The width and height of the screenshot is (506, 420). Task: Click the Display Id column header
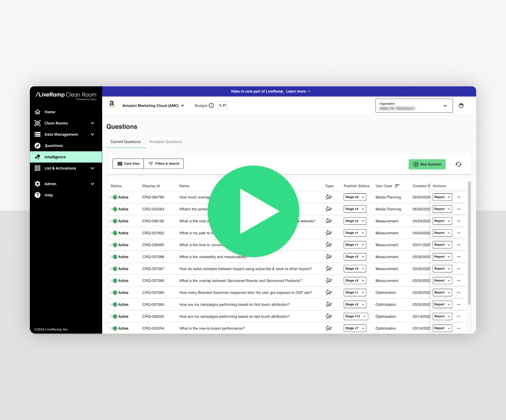click(x=151, y=186)
